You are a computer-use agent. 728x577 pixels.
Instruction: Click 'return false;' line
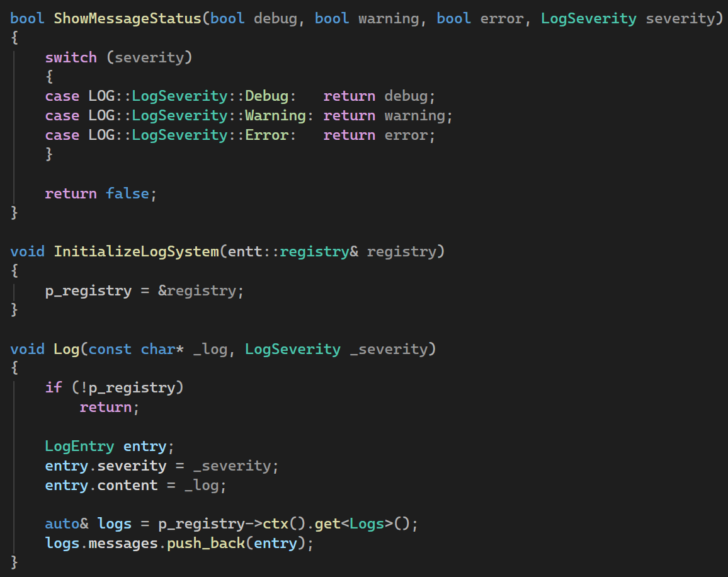tap(101, 194)
